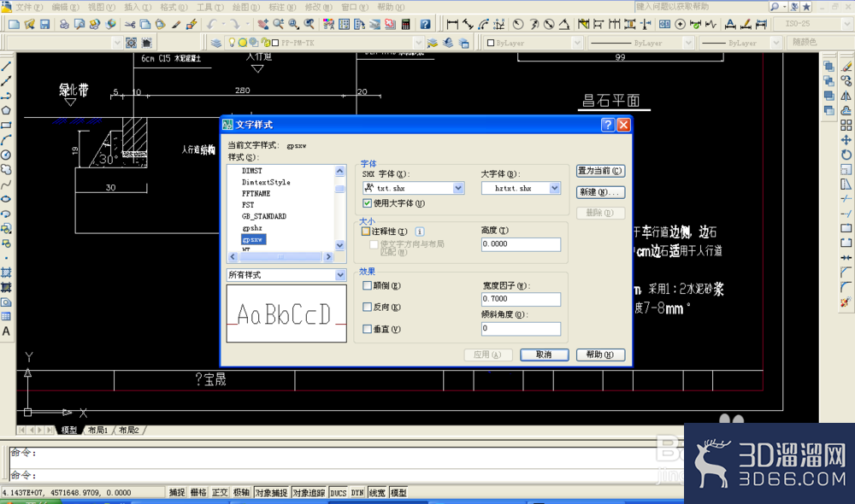This screenshot has width=855, height=504.
Task: Enable the Annotative checkbox
Action: (366, 231)
